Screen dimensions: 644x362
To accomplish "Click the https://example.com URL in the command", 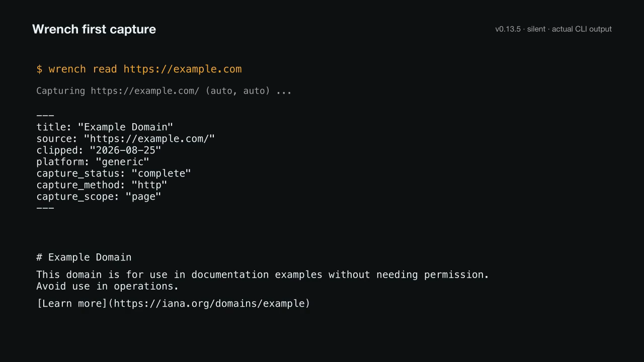I will coord(183,69).
